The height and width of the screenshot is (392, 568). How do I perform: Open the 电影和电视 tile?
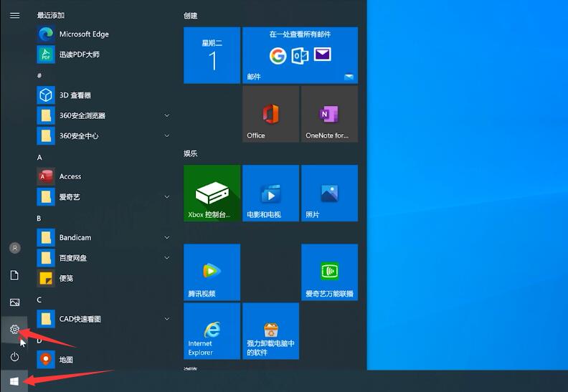[270, 193]
